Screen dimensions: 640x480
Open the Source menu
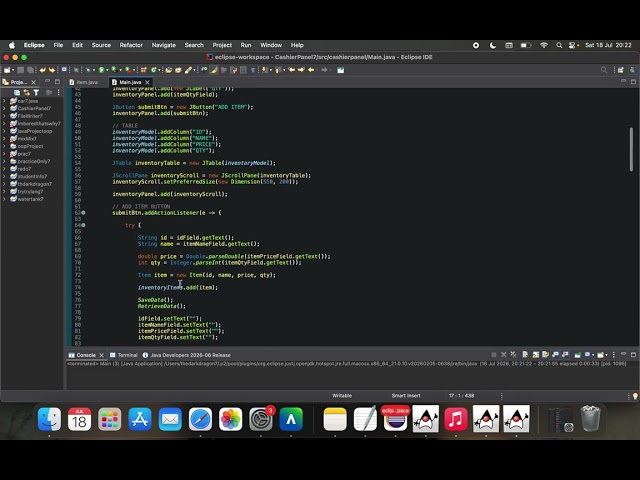click(101, 45)
